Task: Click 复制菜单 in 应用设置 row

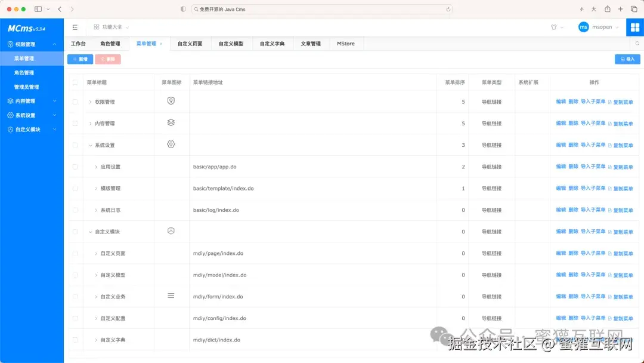Action: pyautogui.click(x=621, y=167)
